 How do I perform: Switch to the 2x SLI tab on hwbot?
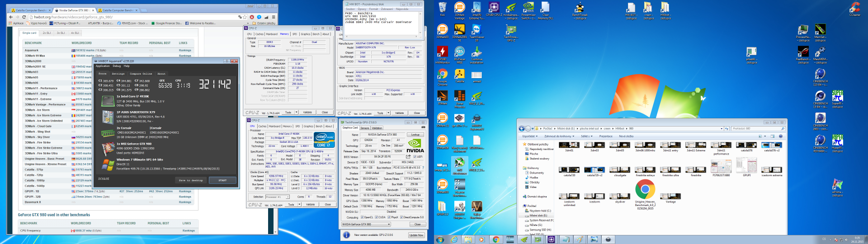click(x=47, y=33)
